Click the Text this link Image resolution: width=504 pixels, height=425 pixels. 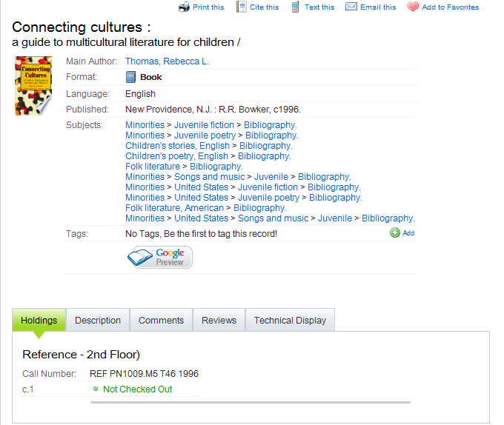click(319, 7)
